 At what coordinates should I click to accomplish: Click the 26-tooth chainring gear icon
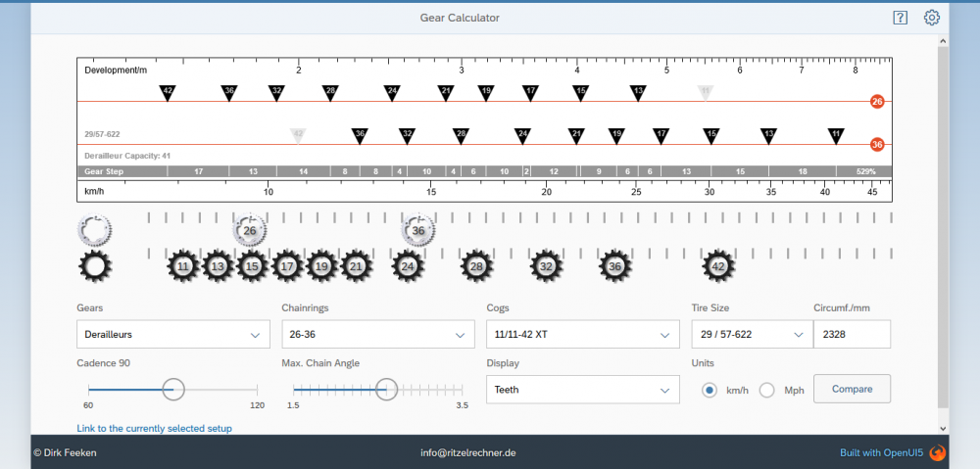250,231
